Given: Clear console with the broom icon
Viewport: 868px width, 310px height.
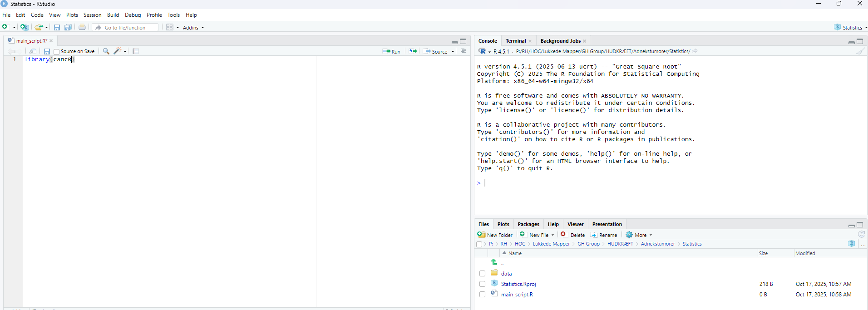Looking at the screenshot, I should coord(860,51).
